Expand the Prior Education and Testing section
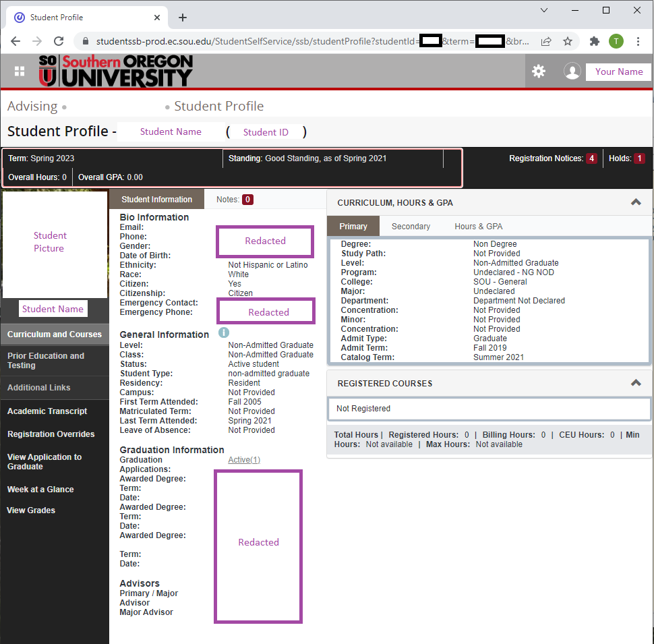The height and width of the screenshot is (644, 654). pos(46,360)
